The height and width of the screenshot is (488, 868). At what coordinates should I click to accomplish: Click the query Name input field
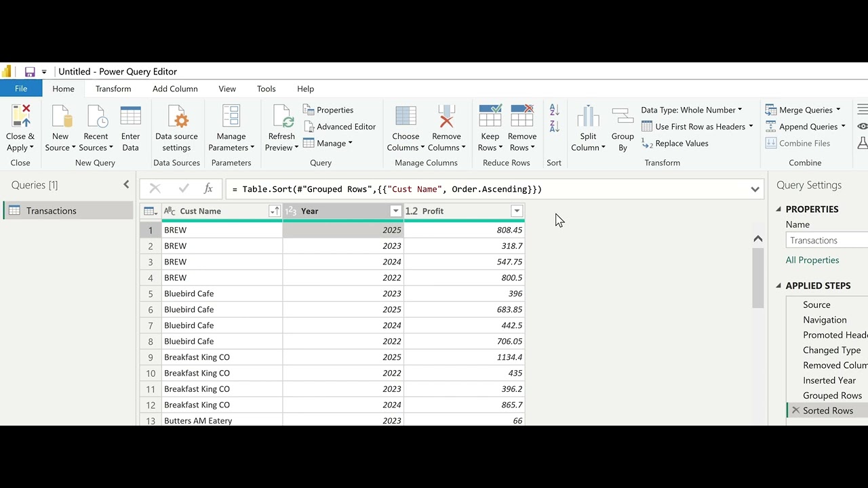coord(827,241)
